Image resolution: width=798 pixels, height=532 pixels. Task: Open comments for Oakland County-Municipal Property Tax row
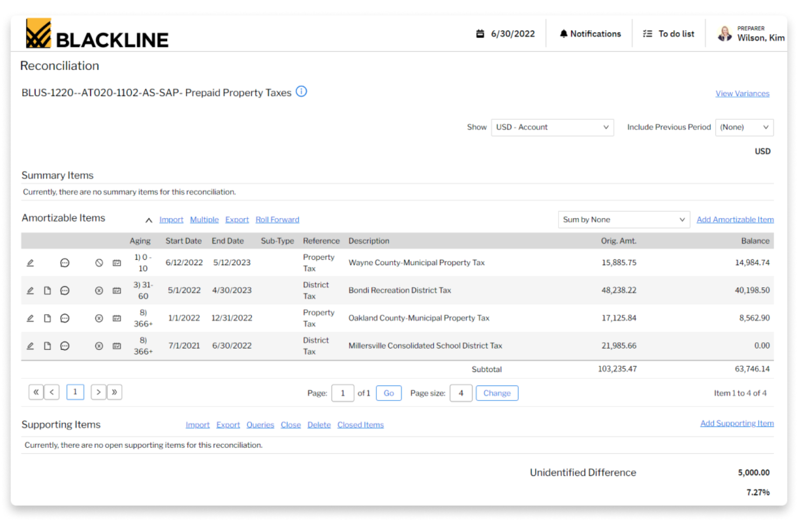tap(65, 319)
